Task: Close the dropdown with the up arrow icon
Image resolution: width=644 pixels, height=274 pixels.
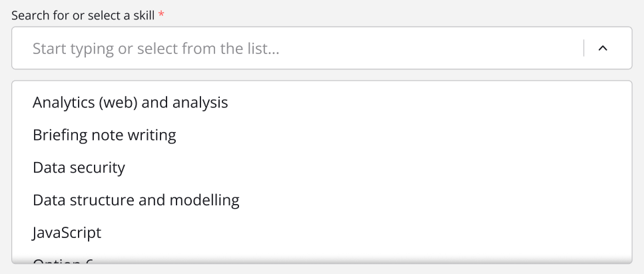Action: (x=603, y=49)
